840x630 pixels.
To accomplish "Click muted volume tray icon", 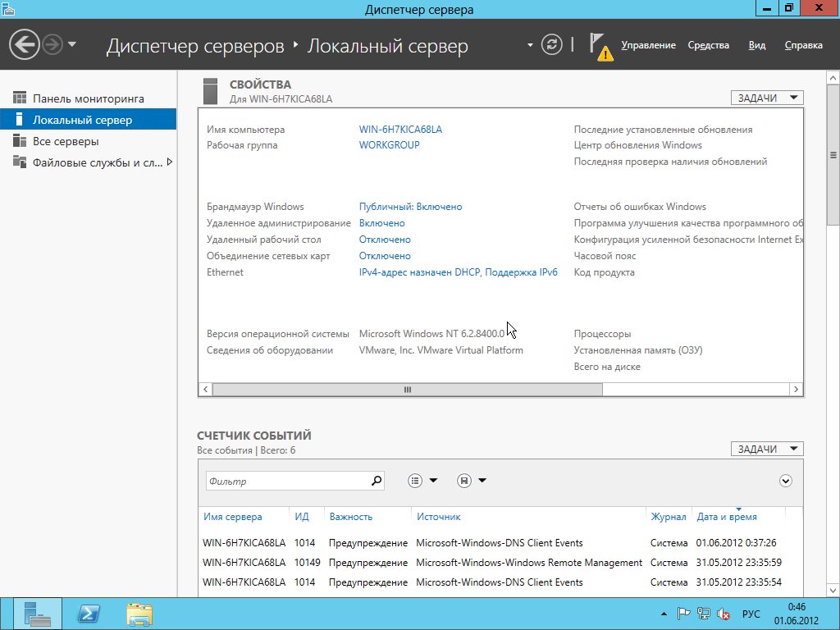I will [724, 614].
